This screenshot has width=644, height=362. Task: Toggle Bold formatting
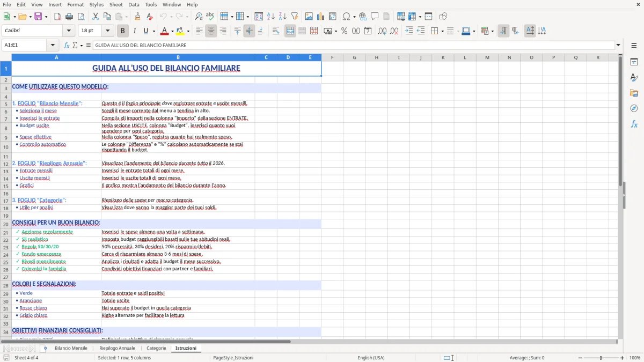point(122,31)
